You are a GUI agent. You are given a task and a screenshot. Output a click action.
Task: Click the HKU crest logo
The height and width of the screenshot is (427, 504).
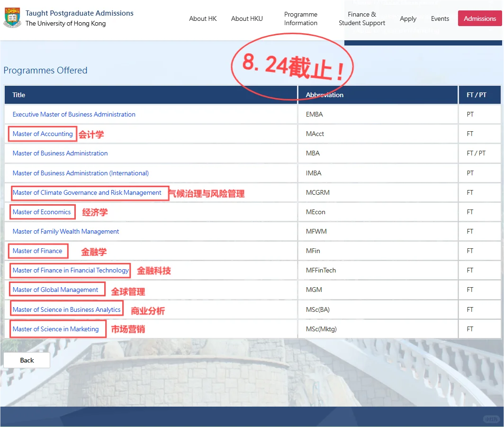[12, 18]
